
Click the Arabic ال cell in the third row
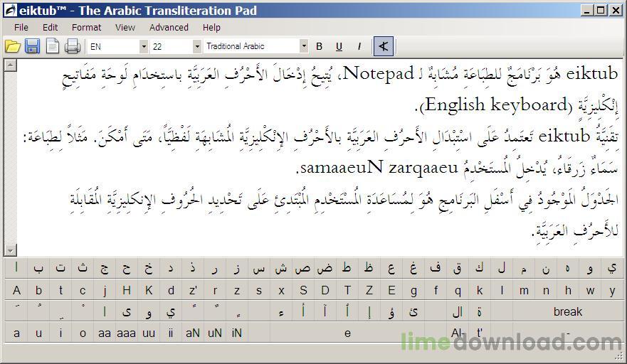coord(458,311)
